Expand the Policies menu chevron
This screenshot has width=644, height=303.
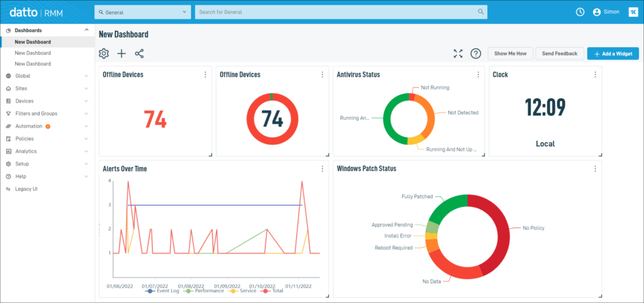[x=86, y=139]
